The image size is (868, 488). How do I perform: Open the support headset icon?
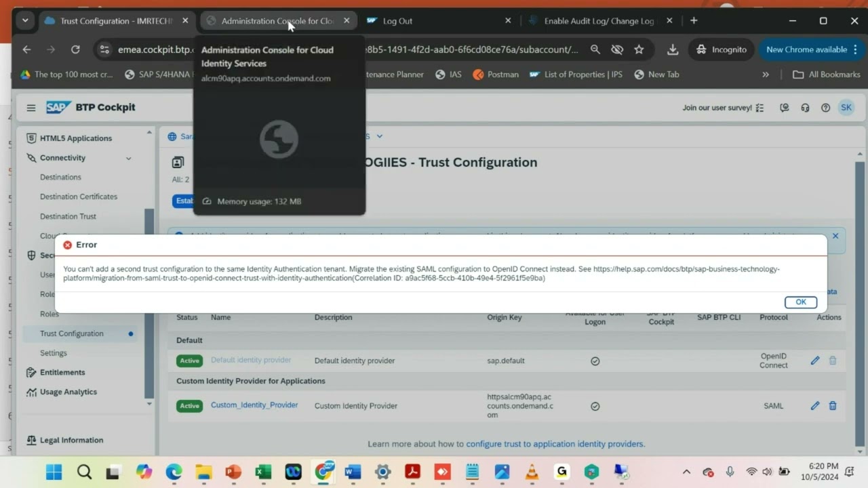[805, 108]
